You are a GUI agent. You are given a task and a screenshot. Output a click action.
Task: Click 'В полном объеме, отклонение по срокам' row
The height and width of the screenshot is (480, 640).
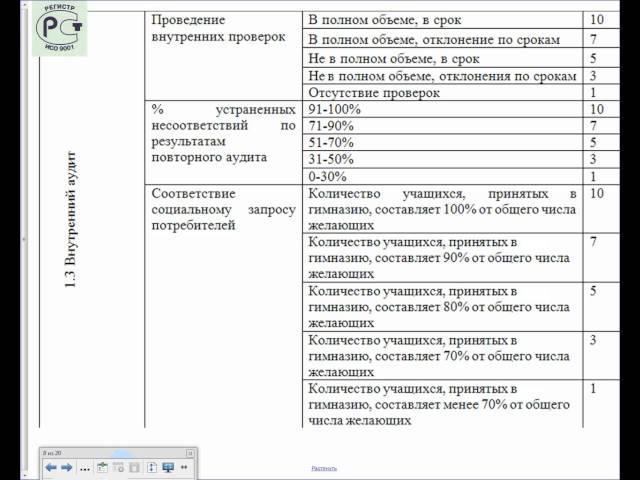point(434,40)
